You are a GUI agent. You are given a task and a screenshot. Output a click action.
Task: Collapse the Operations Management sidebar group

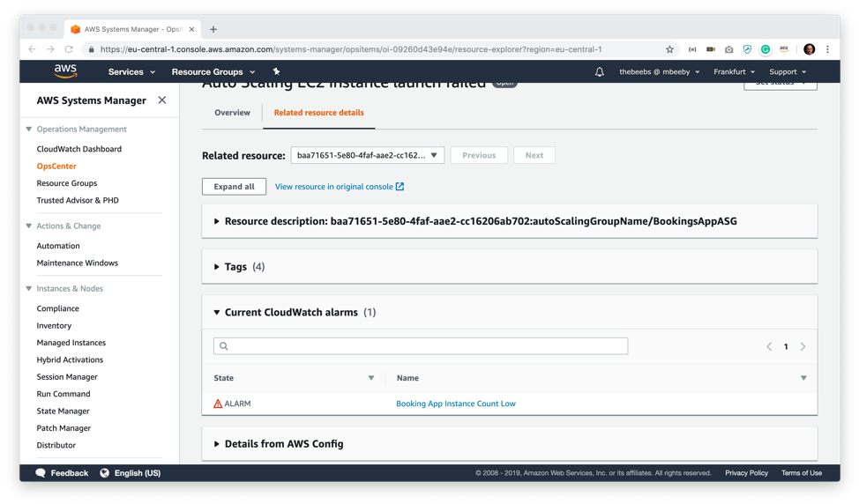coord(28,130)
